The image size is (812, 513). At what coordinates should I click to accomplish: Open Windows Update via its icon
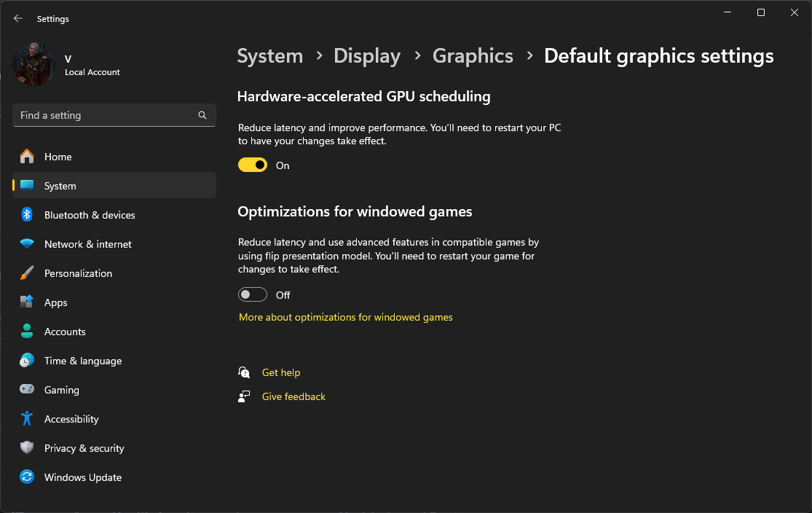pos(27,477)
